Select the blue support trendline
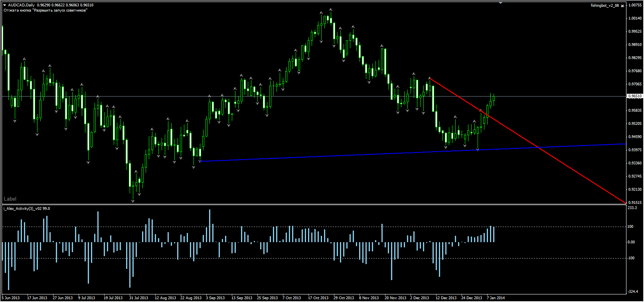644x302 pixels. click(x=413, y=152)
